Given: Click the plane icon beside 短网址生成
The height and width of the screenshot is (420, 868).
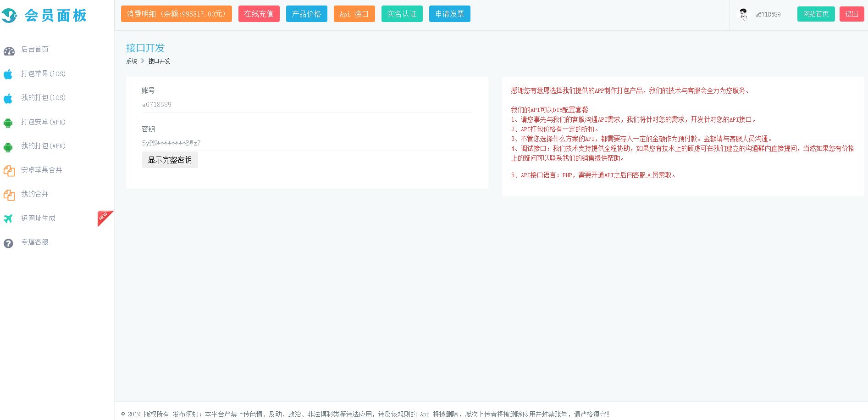Looking at the screenshot, I should click(8, 218).
